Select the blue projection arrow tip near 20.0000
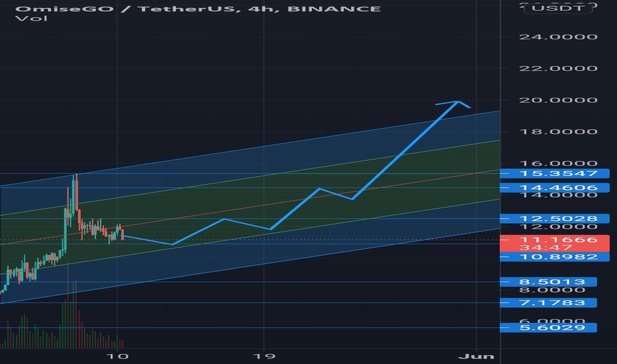This screenshot has width=617, height=364. [457, 103]
